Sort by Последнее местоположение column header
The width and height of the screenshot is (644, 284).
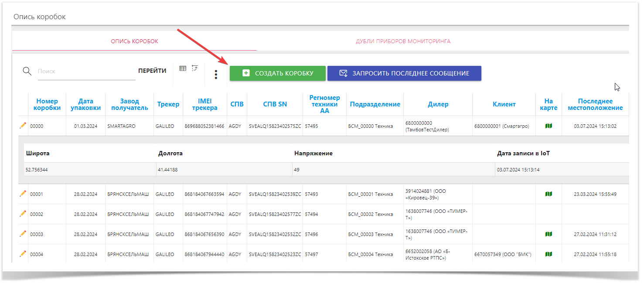coord(595,105)
